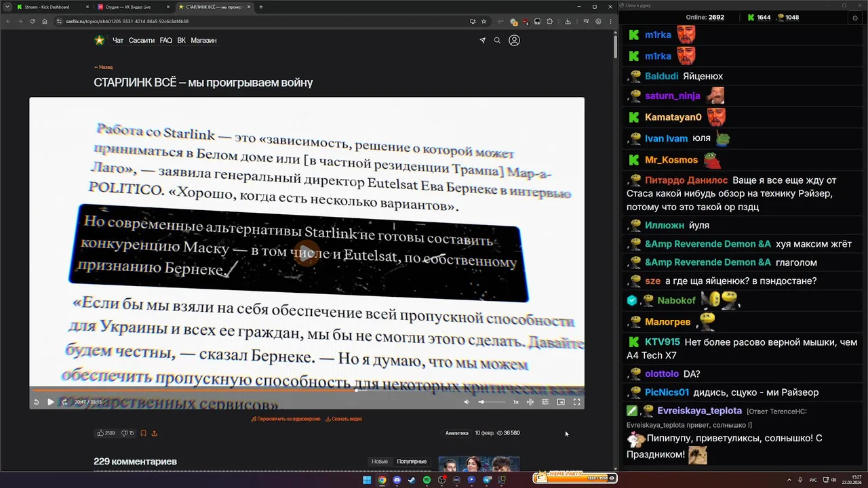Click the Скачать видео download link
Screen dimensions: 868x488
pyautogui.click(x=344, y=419)
